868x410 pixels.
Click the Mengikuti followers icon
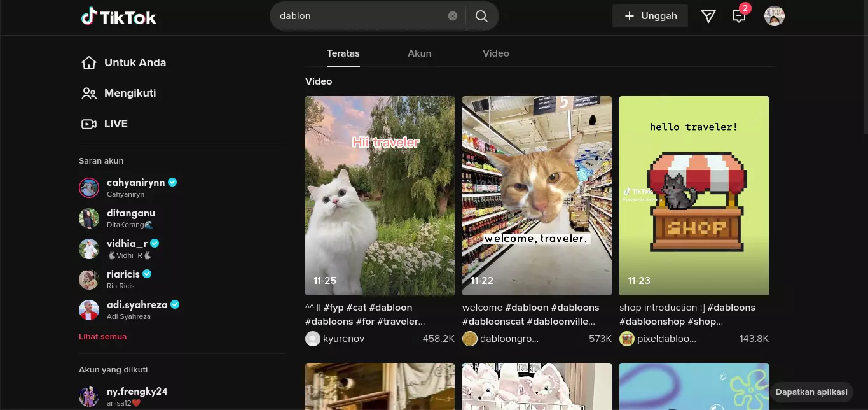coord(89,93)
